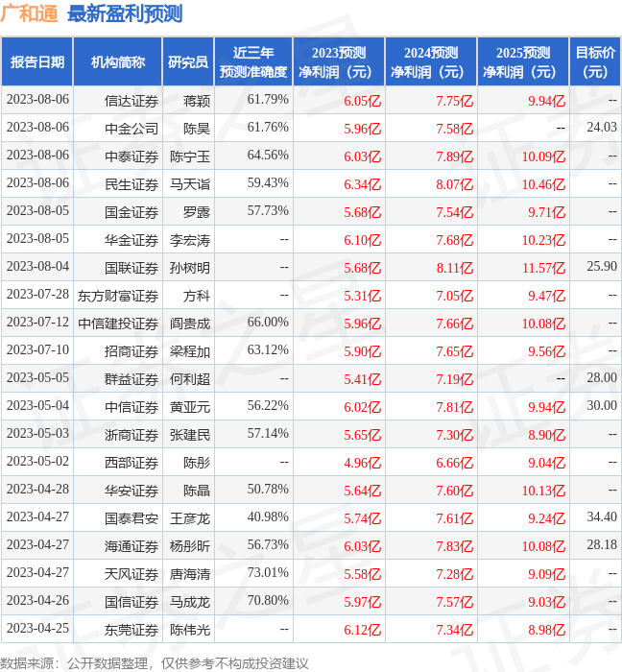Click the 近三年预测准确度 column header

click(253, 62)
